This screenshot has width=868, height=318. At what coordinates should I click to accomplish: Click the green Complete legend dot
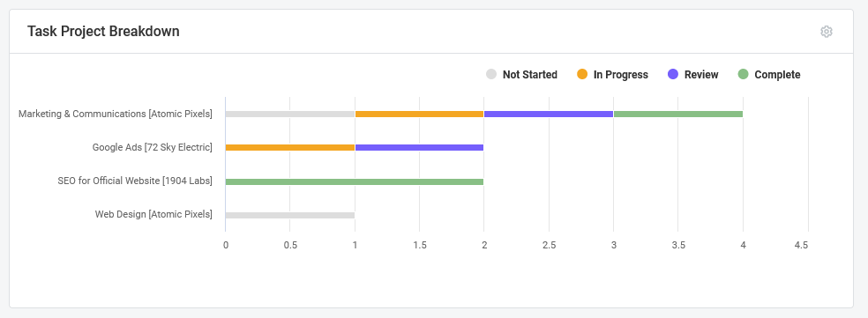click(x=744, y=74)
